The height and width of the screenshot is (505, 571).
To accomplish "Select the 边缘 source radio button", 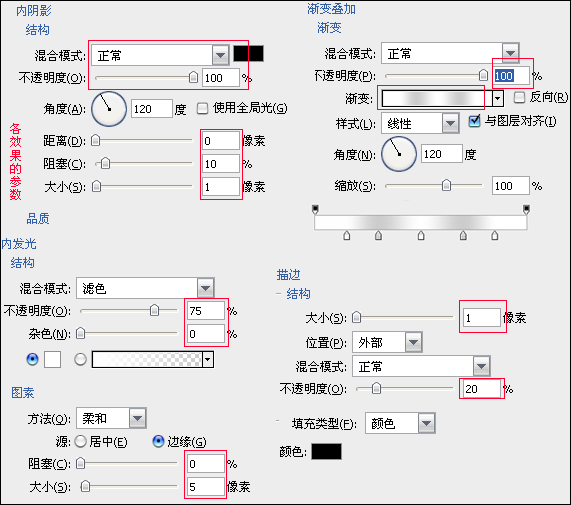I will pos(158,441).
